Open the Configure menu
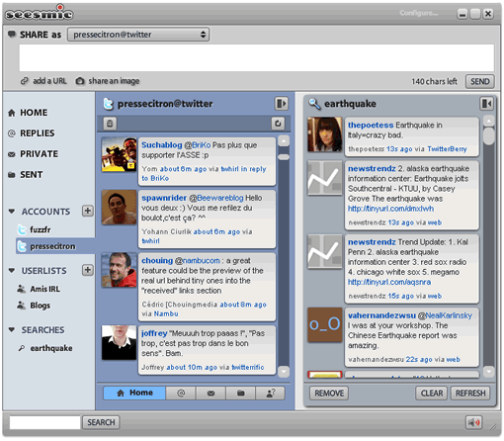 [x=419, y=13]
